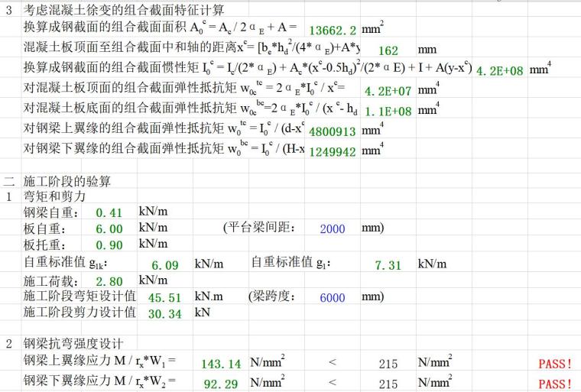Click the 施工荷载 value 2.80
The height and width of the screenshot is (392, 581).
coord(109,281)
